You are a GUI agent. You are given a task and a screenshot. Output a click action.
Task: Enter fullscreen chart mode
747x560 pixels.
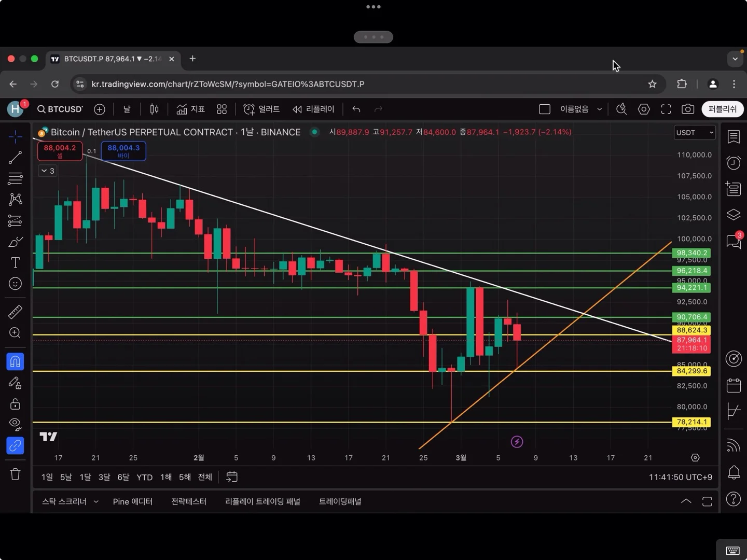pyautogui.click(x=666, y=109)
